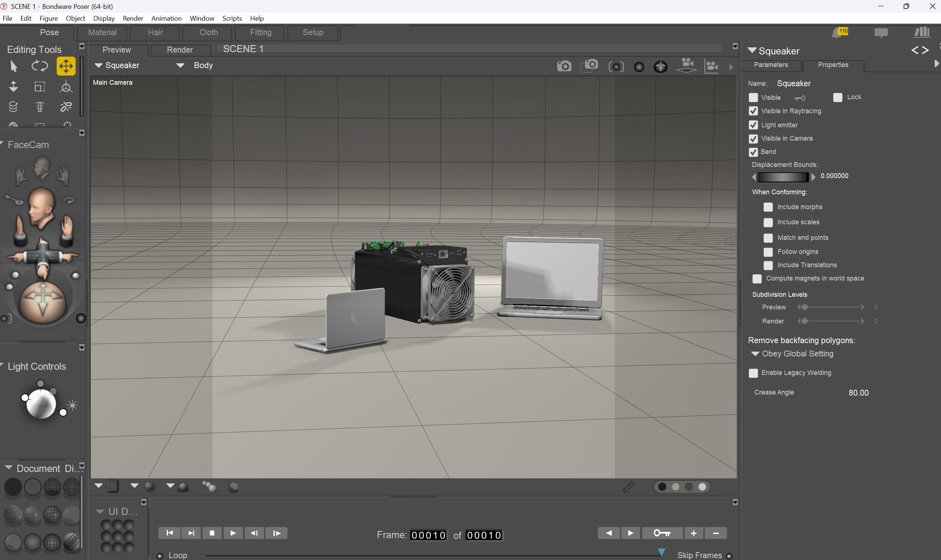Viewport: 941px width, 560px height.
Task: Adjust the Displacement Bounds dial
Action: (783, 177)
